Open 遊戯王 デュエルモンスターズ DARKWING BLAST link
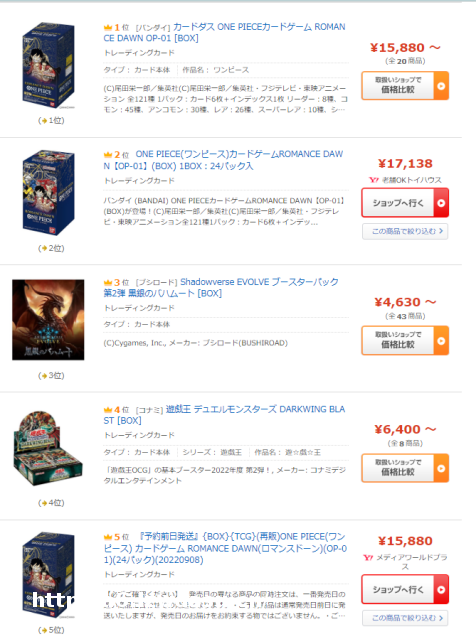Screen dimensions: 476x640 [x=224, y=415]
